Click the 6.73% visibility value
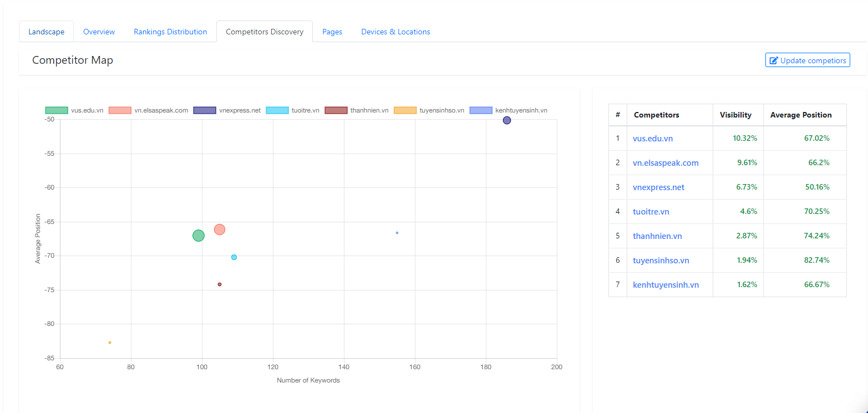Viewport: 868px width, 413px height. 747,187
